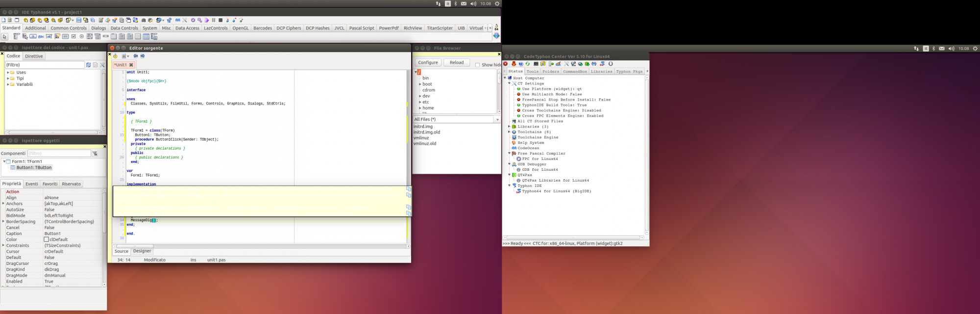Switch to the Eventi tab in object inspector

click(32, 184)
